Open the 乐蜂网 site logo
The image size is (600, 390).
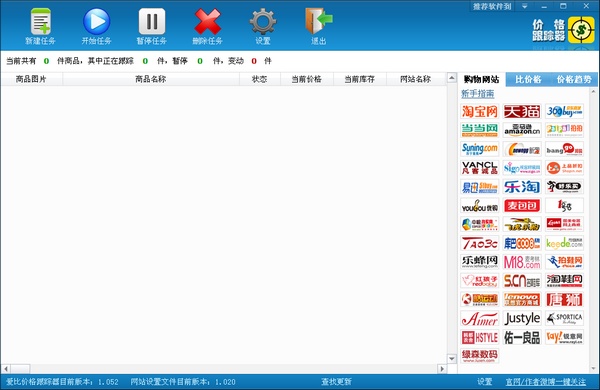click(480, 262)
